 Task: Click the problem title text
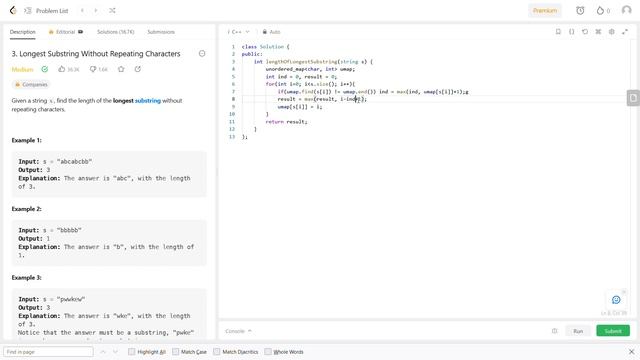96,53
